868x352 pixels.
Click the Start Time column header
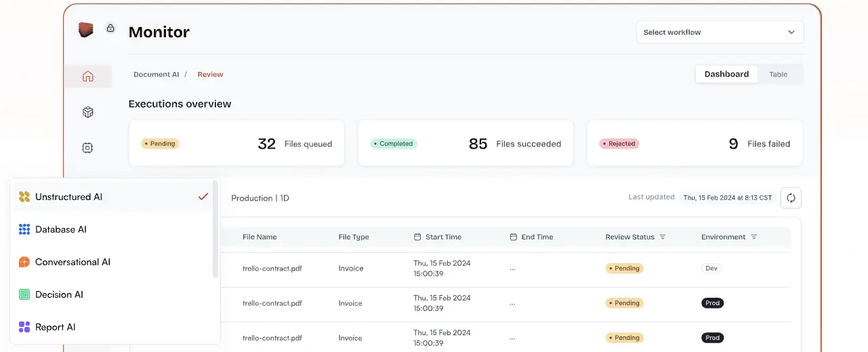[443, 237]
